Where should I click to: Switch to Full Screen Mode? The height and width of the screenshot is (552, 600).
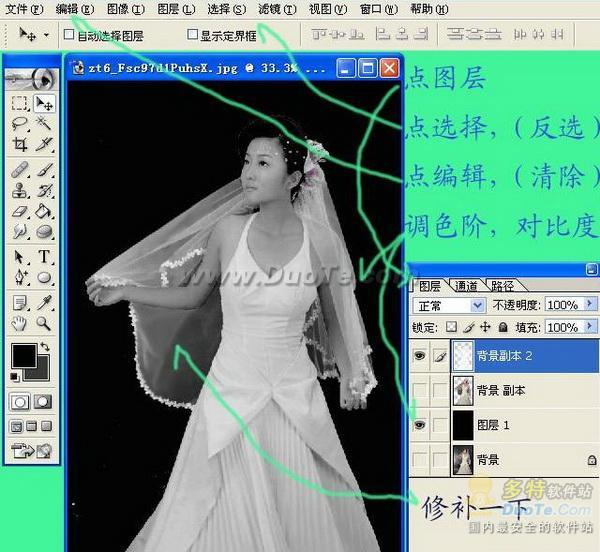46,426
